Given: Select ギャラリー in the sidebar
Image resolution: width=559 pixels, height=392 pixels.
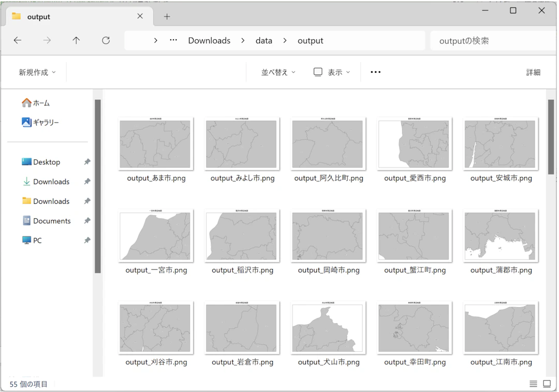Looking at the screenshot, I should [46, 123].
